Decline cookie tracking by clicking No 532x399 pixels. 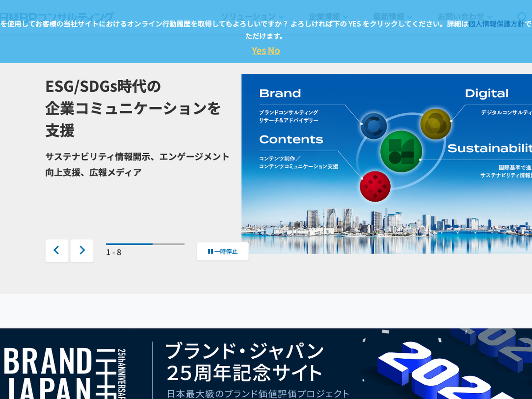click(x=274, y=51)
